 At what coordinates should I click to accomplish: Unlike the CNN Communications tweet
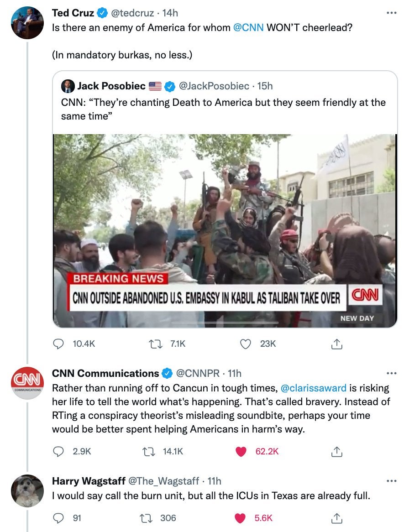tap(241, 451)
